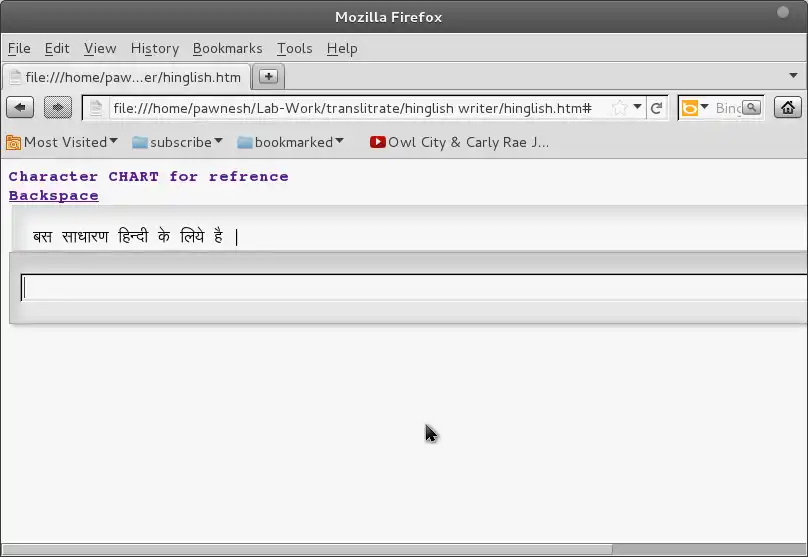Image resolution: width=808 pixels, height=557 pixels.
Task: Open the YouTube Owl City bookmark
Action: click(x=459, y=142)
